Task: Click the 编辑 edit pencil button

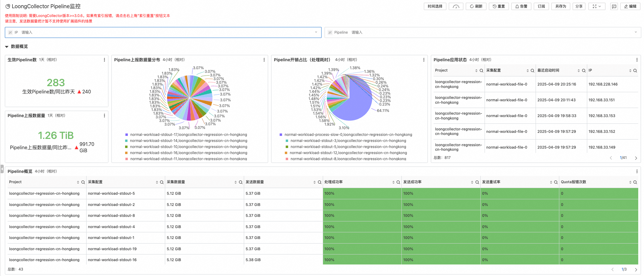Action: 630,6
